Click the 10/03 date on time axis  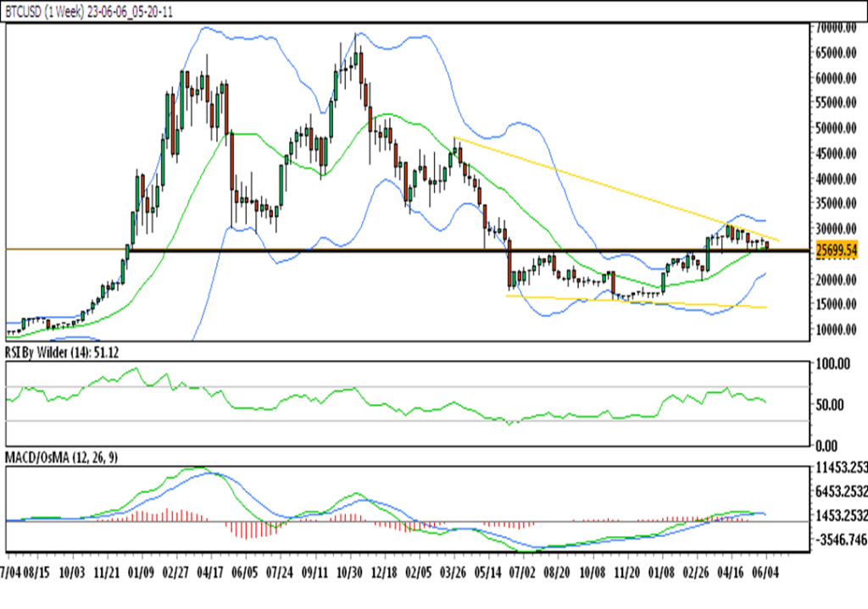pyautogui.click(x=72, y=573)
